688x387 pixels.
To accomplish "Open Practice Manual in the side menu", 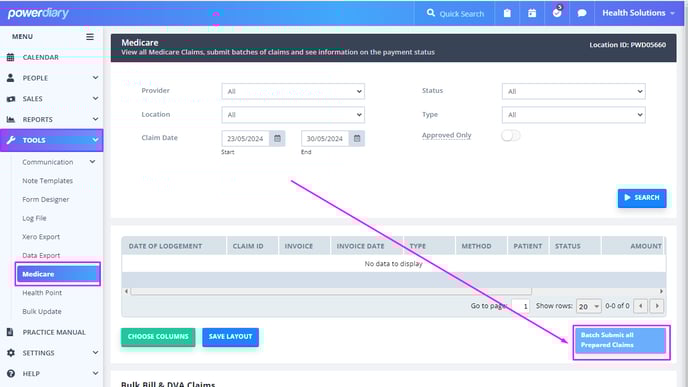I will coord(52,332).
